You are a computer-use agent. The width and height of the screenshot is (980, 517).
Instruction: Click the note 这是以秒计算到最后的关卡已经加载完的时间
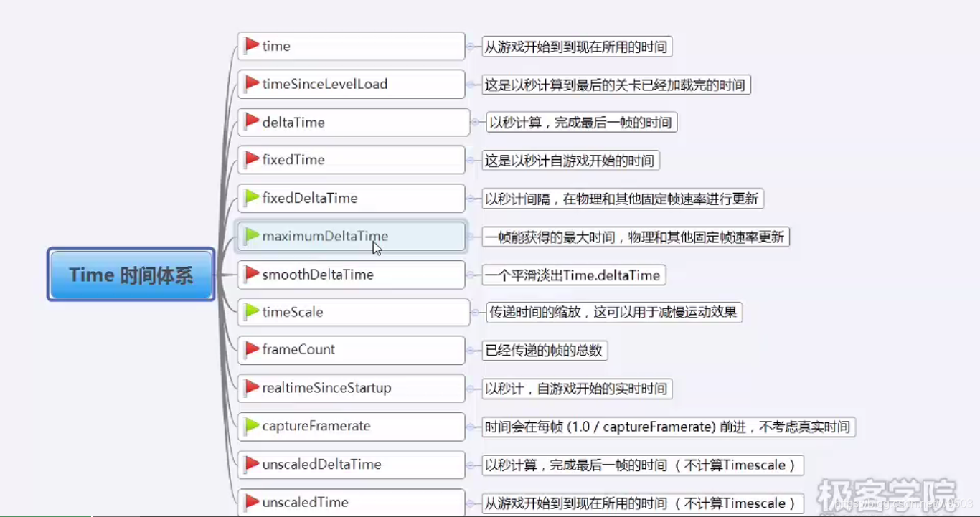click(616, 85)
